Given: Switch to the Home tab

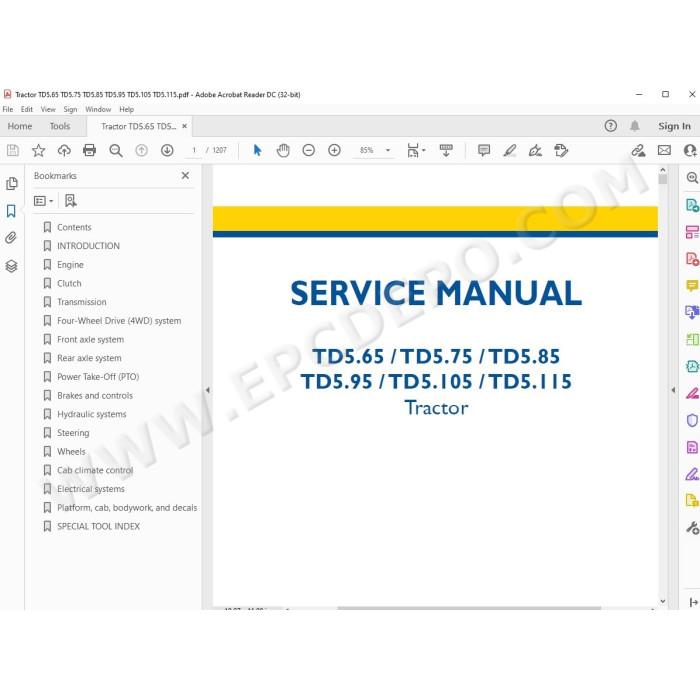Looking at the screenshot, I should pyautogui.click(x=20, y=126).
